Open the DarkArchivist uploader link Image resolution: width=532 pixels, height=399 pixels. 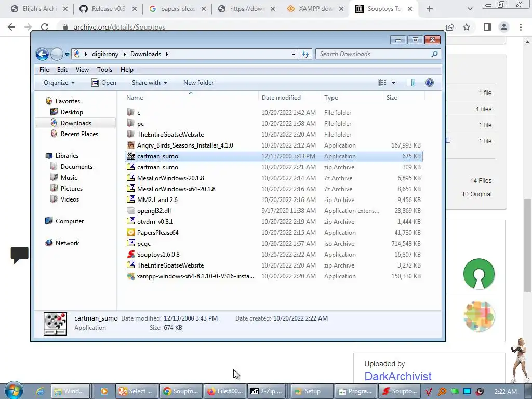coord(397,376)
